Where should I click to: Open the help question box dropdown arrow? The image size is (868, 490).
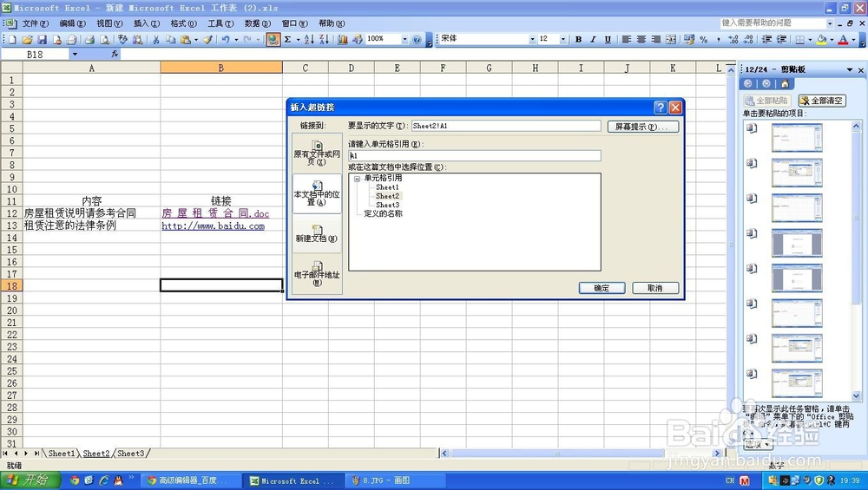point(830,23)
